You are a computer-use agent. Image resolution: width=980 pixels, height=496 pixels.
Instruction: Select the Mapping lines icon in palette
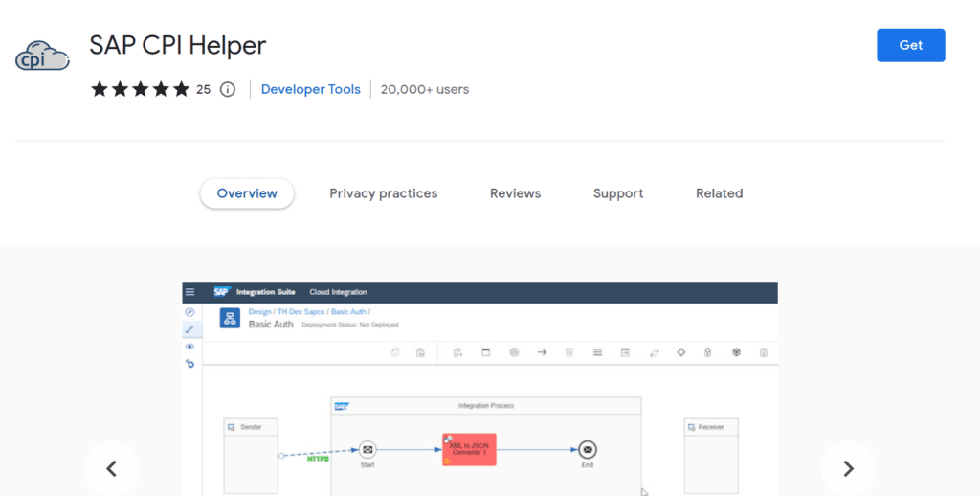tap(597, 352)
